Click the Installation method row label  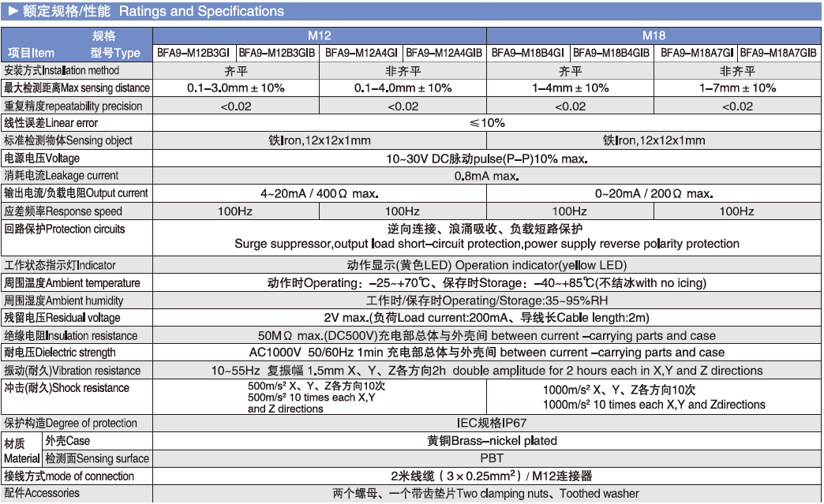tap(62, 70)
